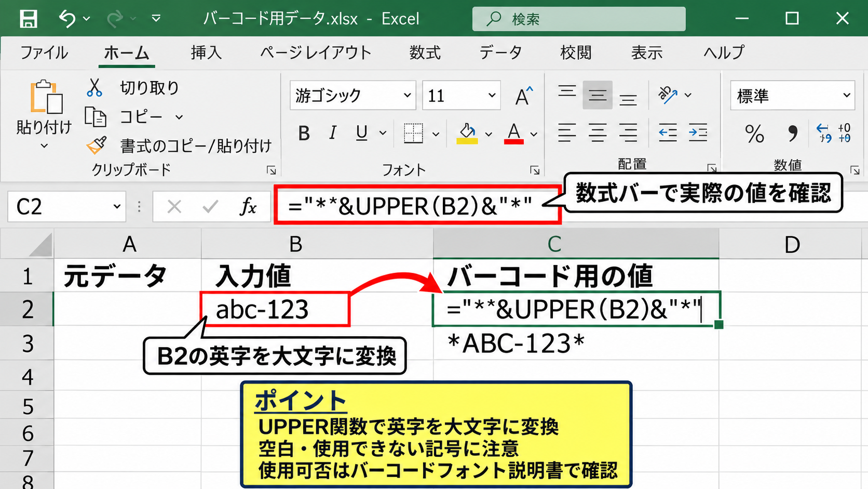The height and width of the screenshot is (489, 868).
Task: Toggle middle vertical alignment
Action: point(598,95)
